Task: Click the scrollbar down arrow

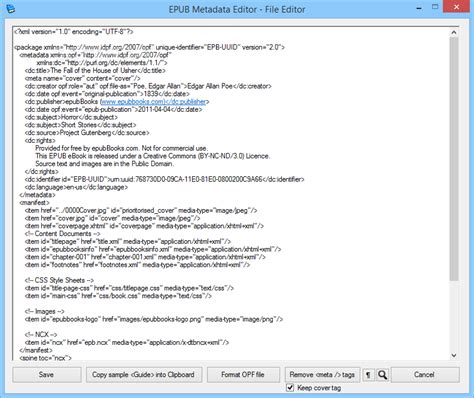Action: point(453,355)
